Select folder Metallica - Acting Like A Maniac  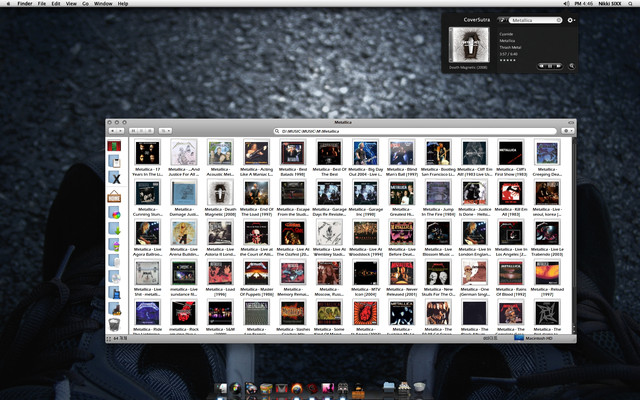(x=256, y=158)
